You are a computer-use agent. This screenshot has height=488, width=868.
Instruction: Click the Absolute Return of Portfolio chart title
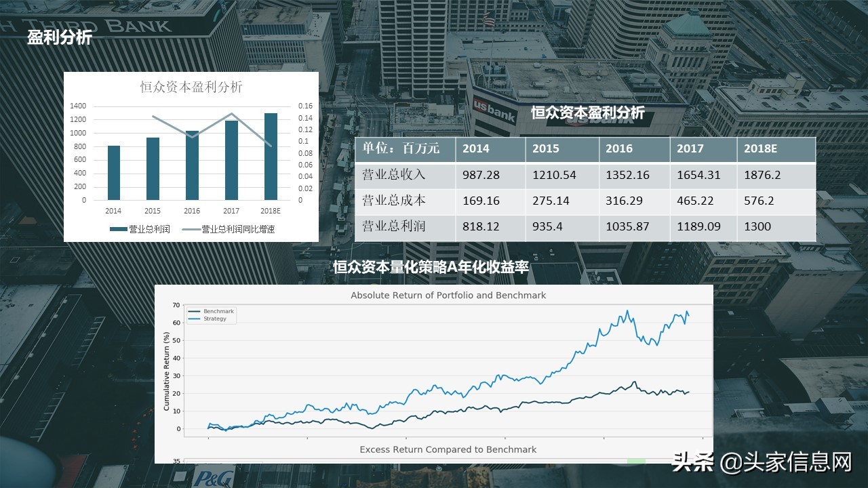448,295
